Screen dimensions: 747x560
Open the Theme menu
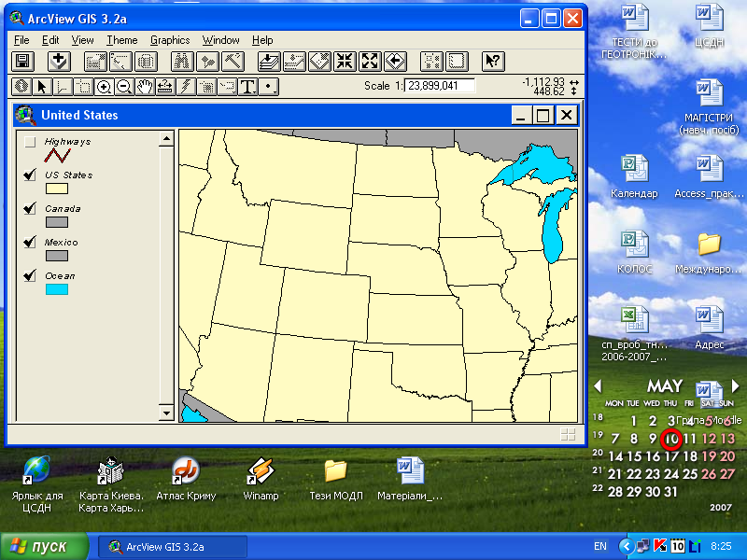122,40
